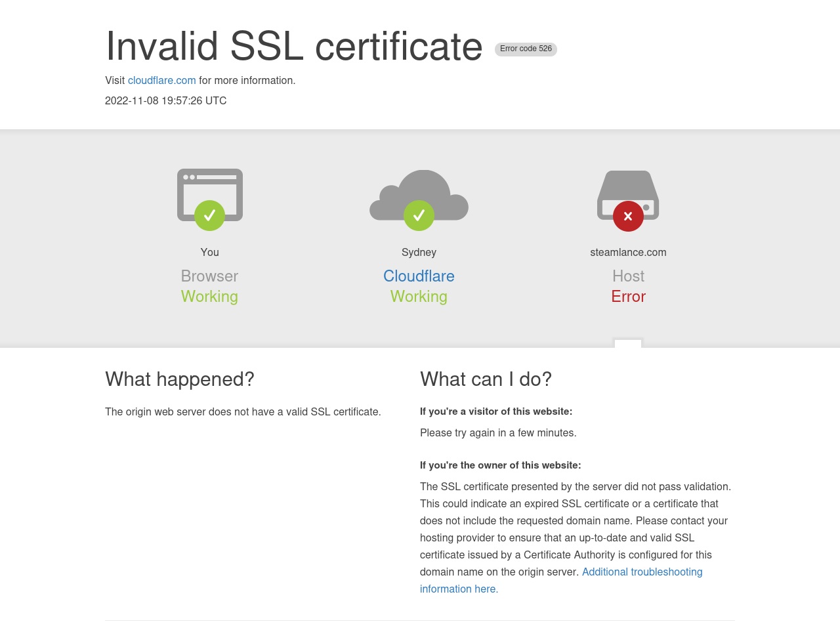
Task: Click the Working status under Browser
Action: pos(209,297)
